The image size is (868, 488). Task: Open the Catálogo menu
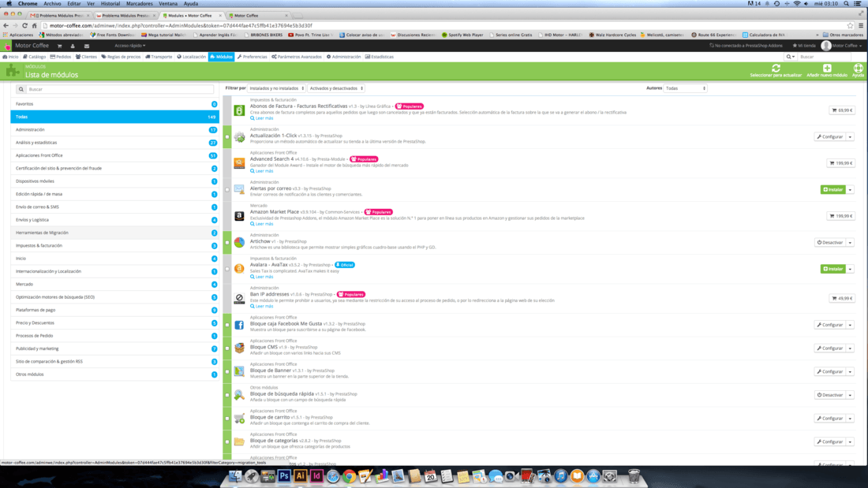34,57
